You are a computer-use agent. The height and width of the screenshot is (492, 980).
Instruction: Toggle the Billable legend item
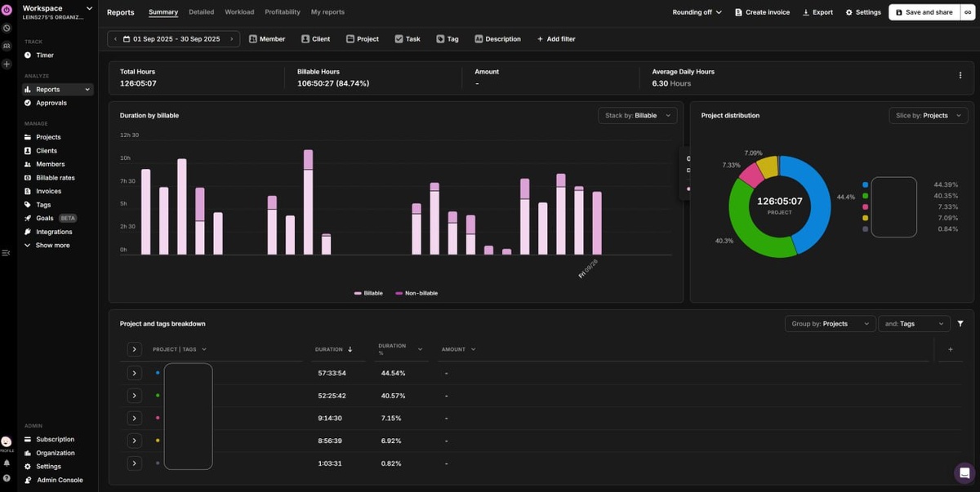pos(368,293)
